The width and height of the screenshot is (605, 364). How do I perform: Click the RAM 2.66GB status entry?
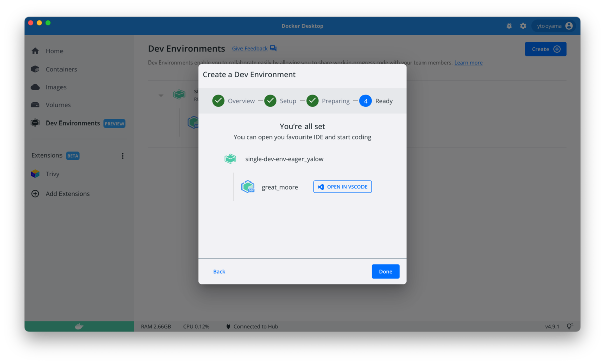156,326
